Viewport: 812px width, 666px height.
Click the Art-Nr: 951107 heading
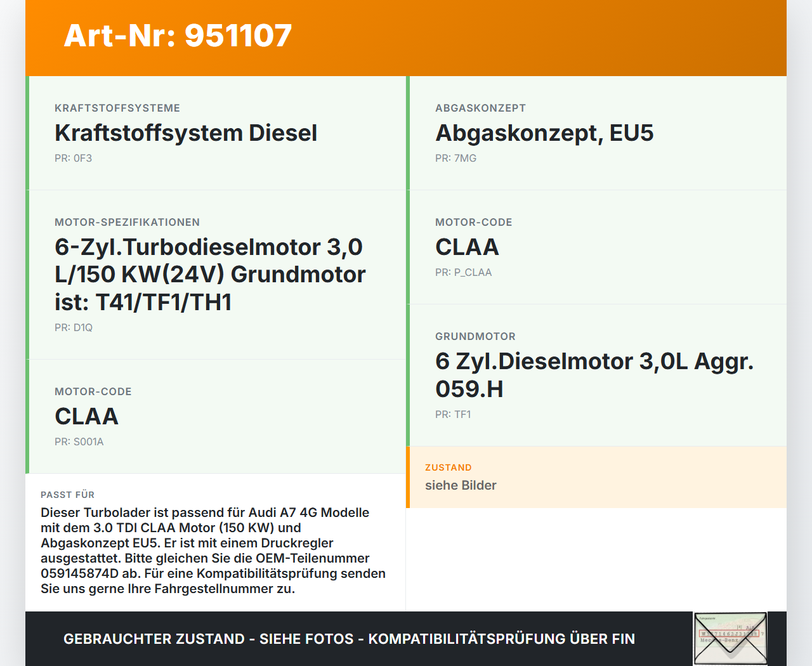click(x=178, y=36)
